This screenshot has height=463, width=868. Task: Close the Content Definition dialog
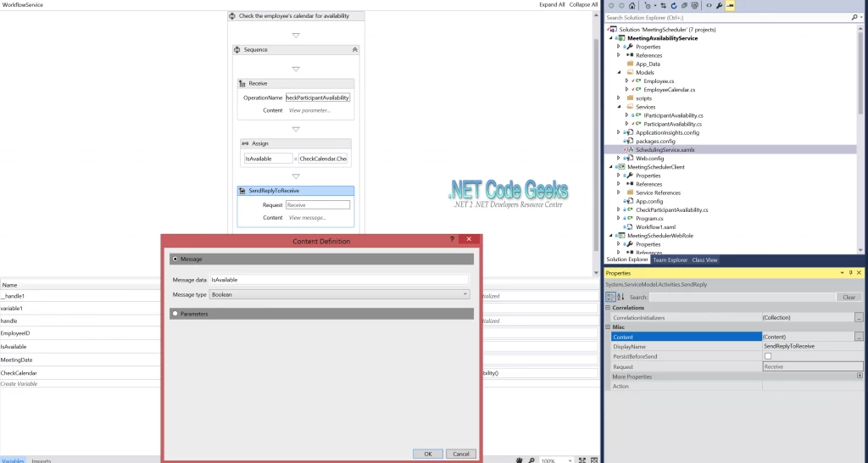pyautogui.click(x=469, y=238)
